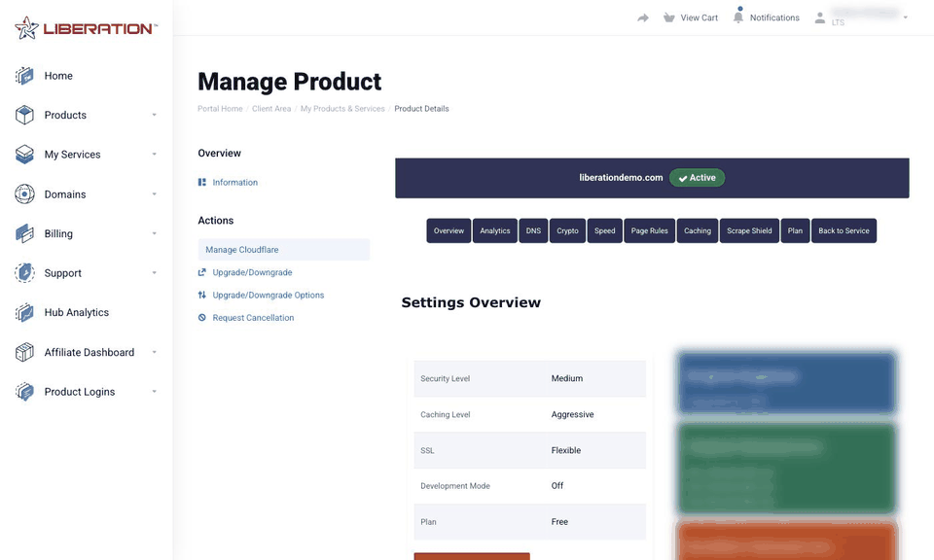Click the Development Mode Off value
Screen dimensions: 934x560
coord(557,485)
